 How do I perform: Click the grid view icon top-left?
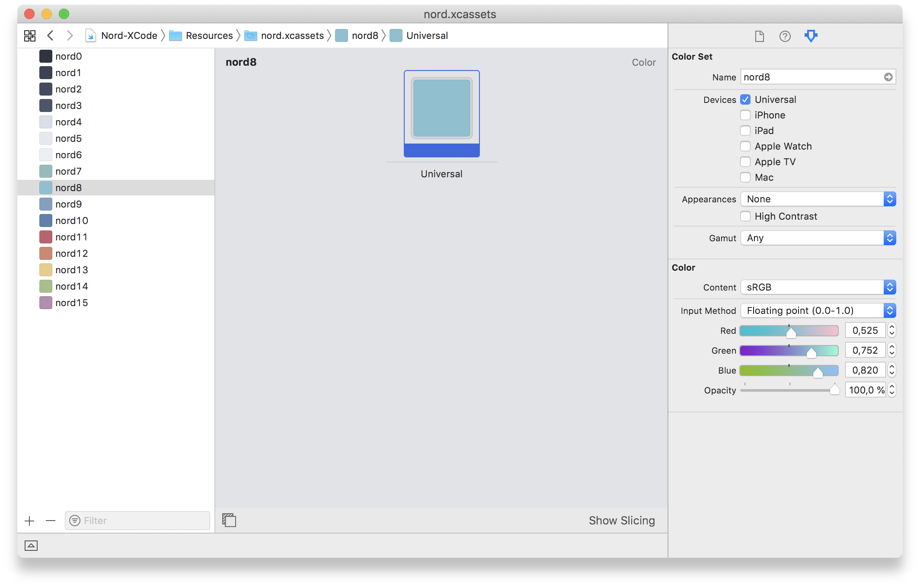click(x=30, y=35)
